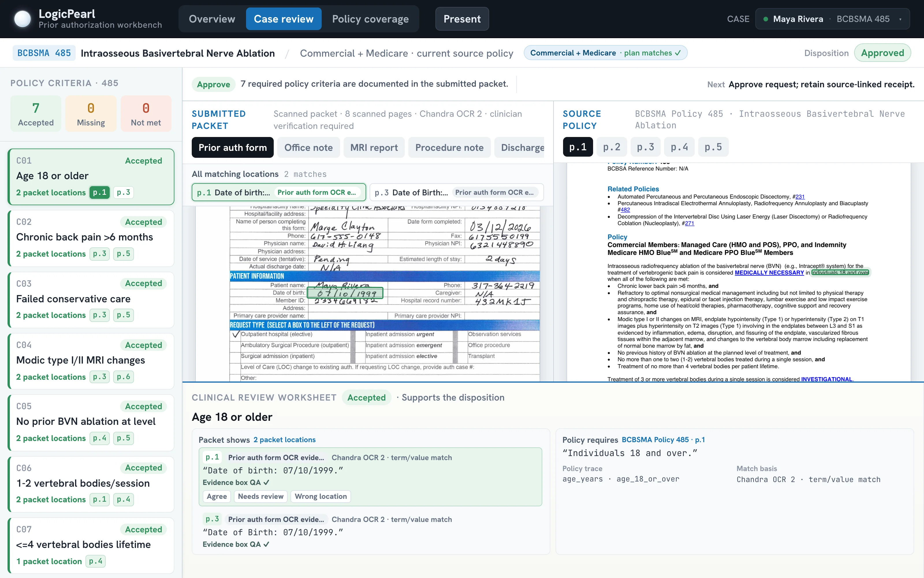Click highlighted date of birth on form
The width and height of the screenshot is (924, 578).
[345, 293]
